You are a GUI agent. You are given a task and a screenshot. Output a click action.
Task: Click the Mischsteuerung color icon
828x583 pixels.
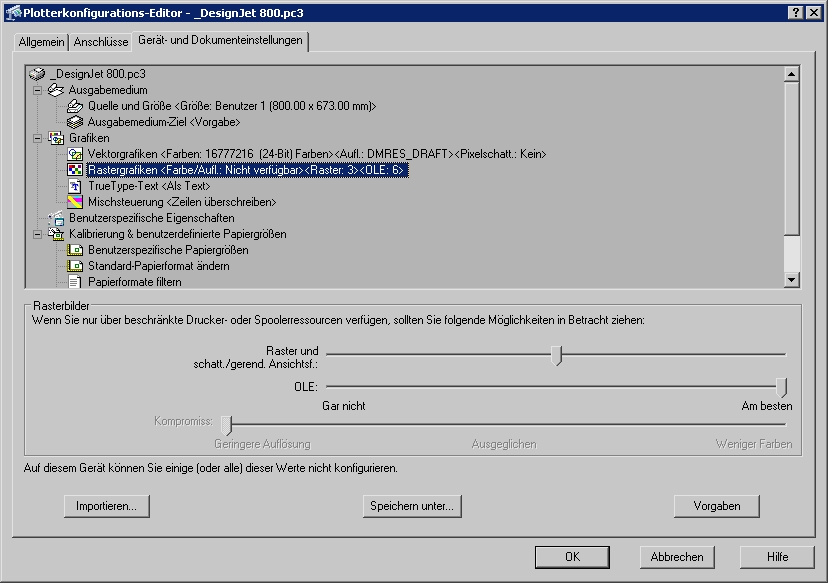click(x=75, y=202)
